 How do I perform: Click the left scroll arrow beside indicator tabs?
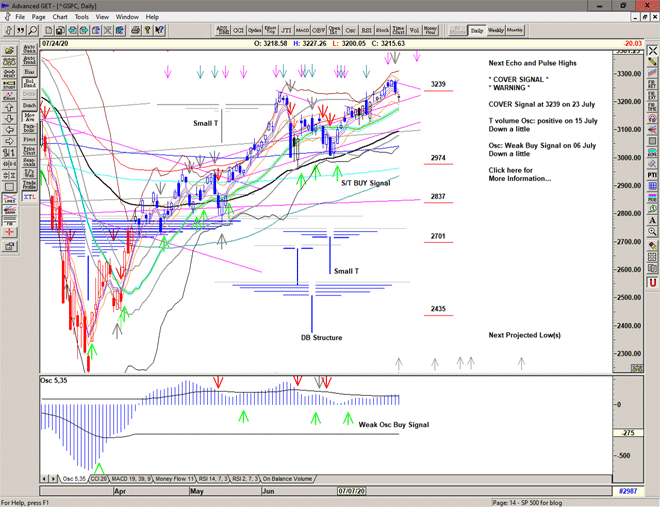click(44, 479)
